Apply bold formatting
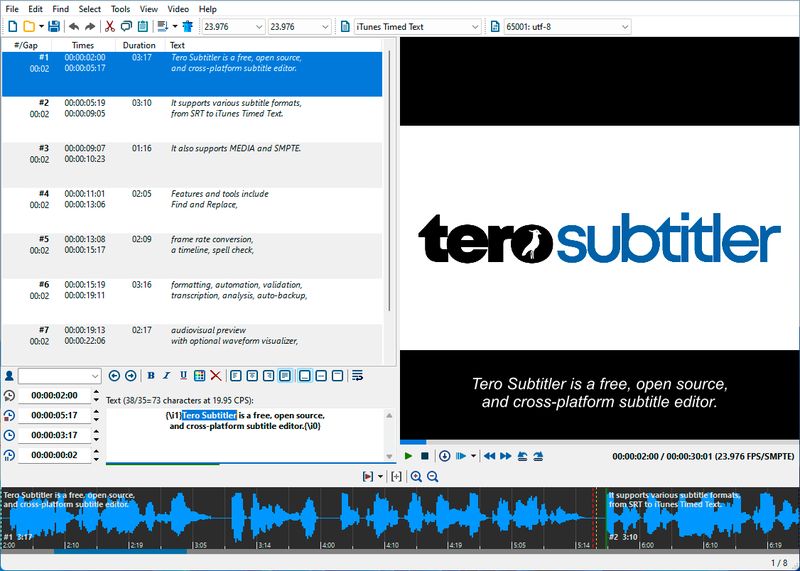 tap(151, 376)
